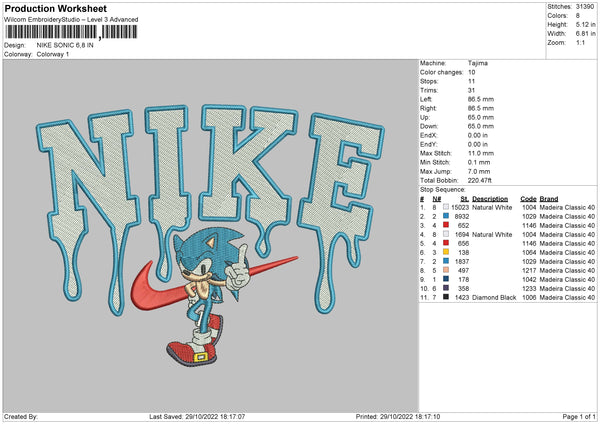Click the 'Stop Sequence:' heading
Screen dimensions: 600x424
tap(442, 189)
